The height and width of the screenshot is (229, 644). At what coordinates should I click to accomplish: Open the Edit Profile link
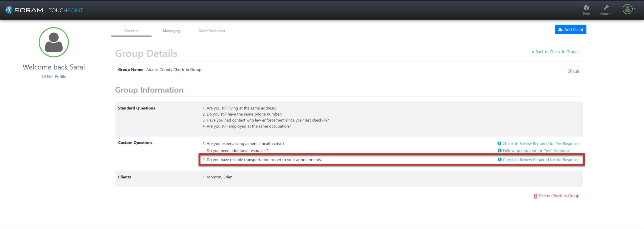tap(54, 77)
